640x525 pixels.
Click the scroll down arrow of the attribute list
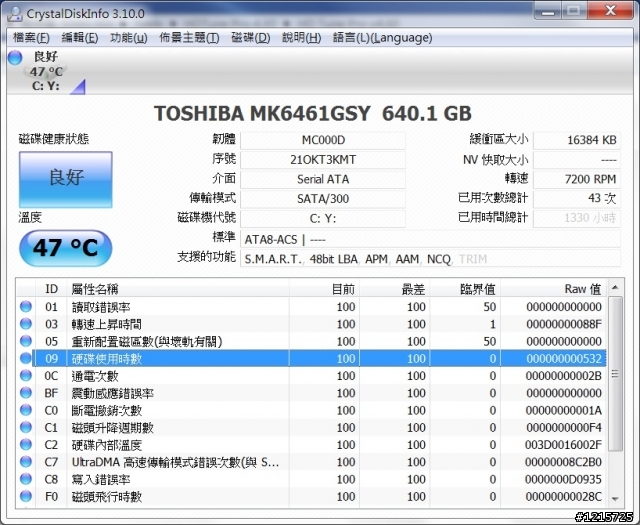(615, 499)
